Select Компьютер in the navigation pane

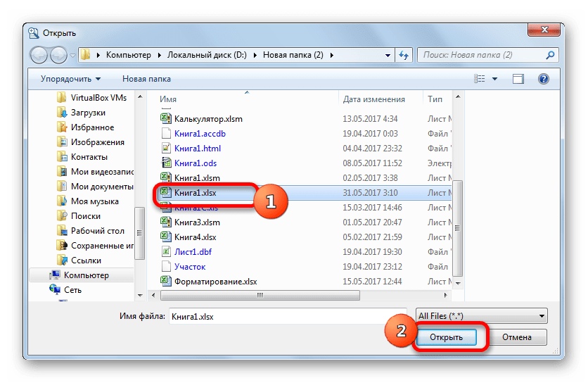86,275
